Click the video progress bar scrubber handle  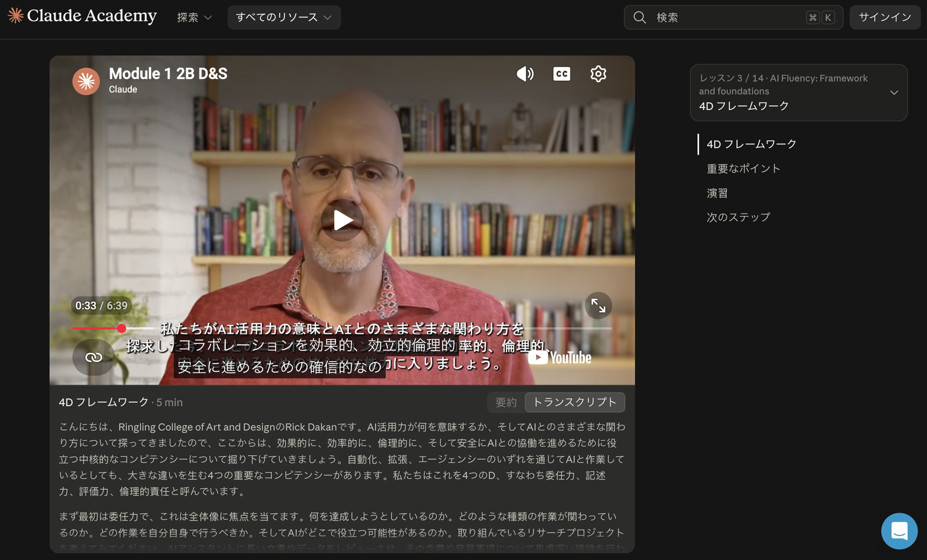121,328
